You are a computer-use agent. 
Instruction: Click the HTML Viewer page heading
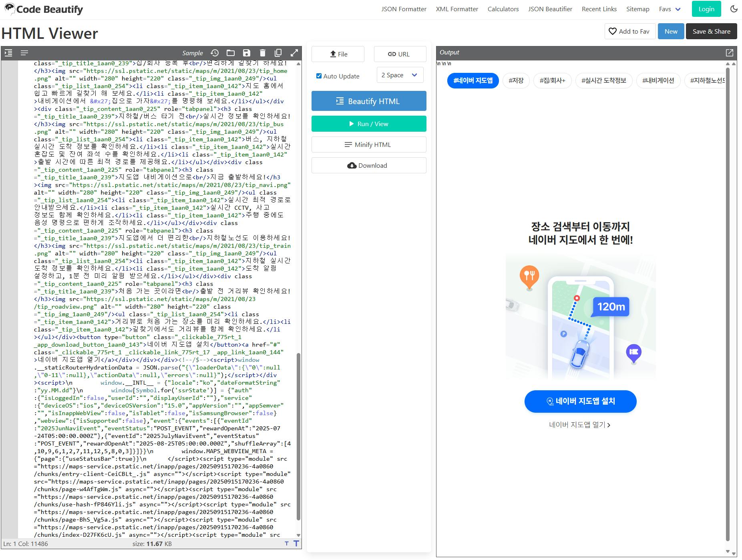pyautogui.click(x=50, y=33)
